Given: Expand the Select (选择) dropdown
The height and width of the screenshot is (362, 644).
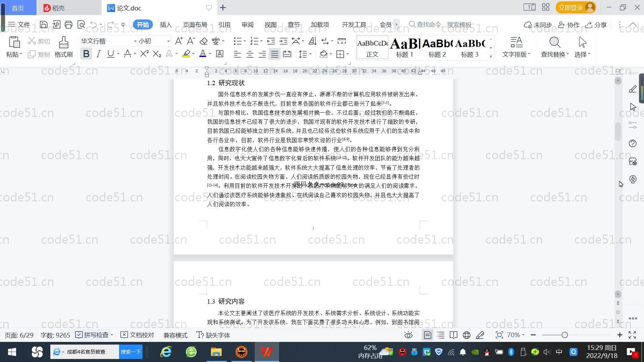Looking at the screenshot, I should click(x=583, y=54).
